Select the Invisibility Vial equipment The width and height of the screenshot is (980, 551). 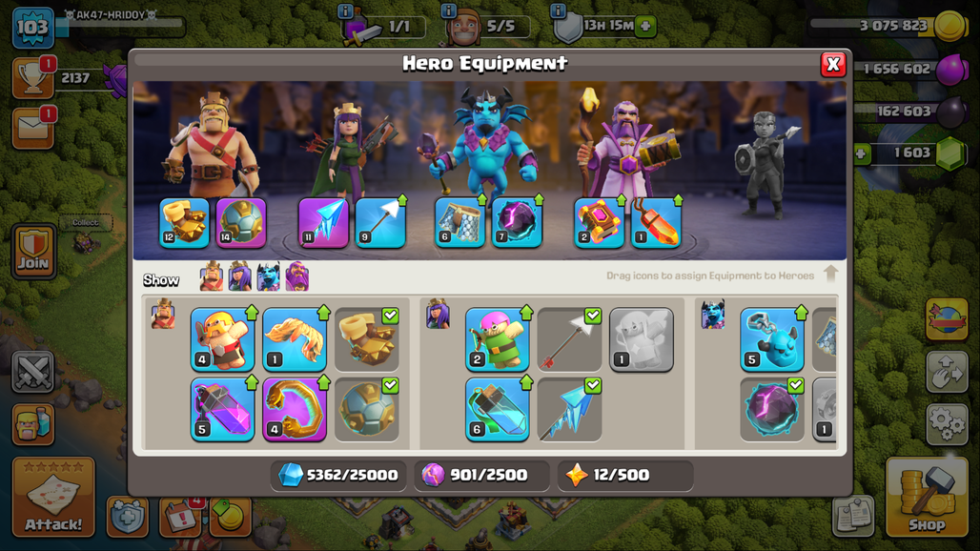[498, 410]
